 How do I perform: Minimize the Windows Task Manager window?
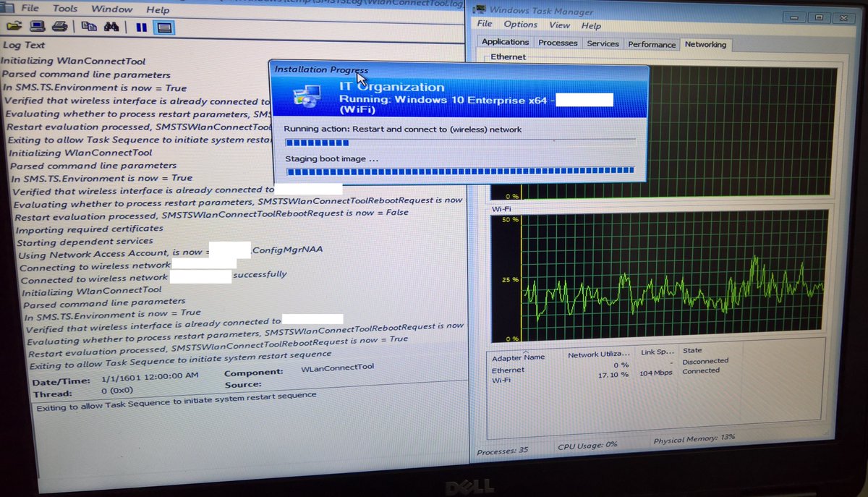click(x=793, y=17)
